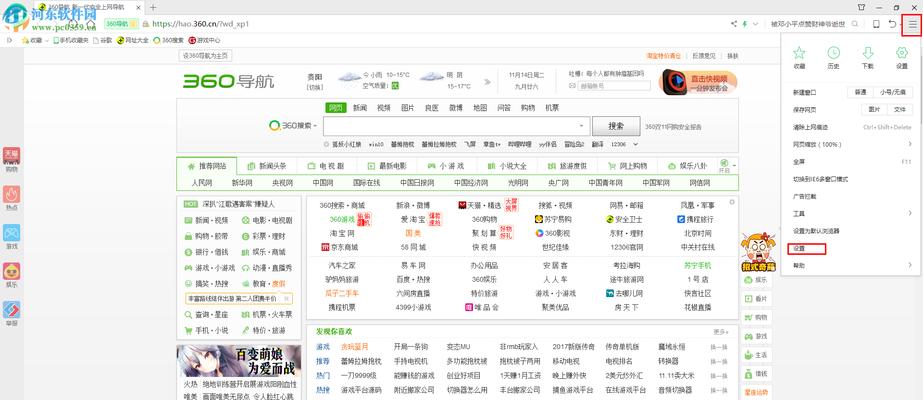Click 网址大全 bookmark

(132, 41)
